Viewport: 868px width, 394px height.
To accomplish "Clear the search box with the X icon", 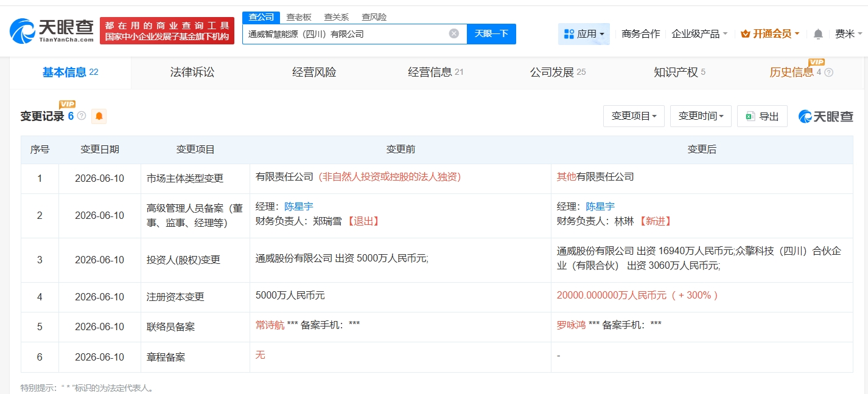I will (x=454, y=33).
